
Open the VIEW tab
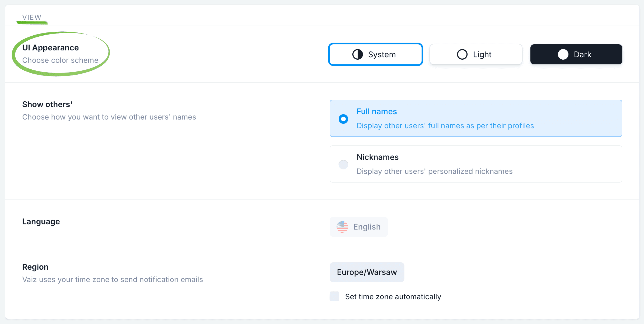point(32,17)
